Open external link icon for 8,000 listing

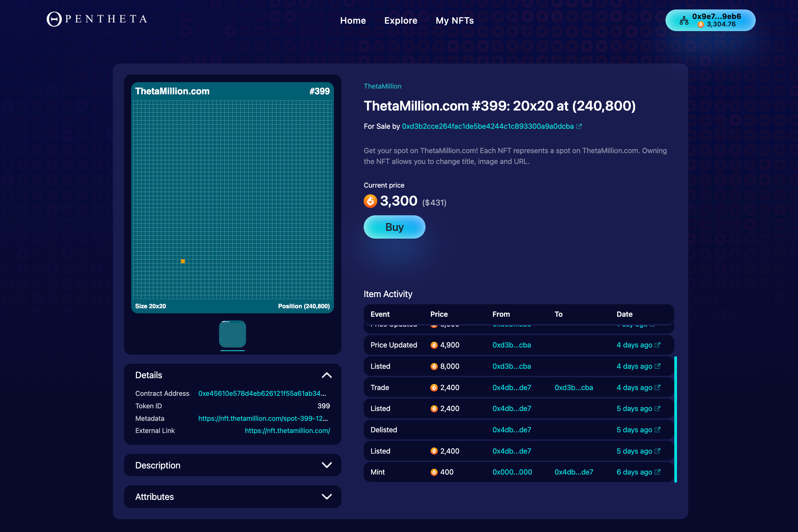tap(657, 366)
